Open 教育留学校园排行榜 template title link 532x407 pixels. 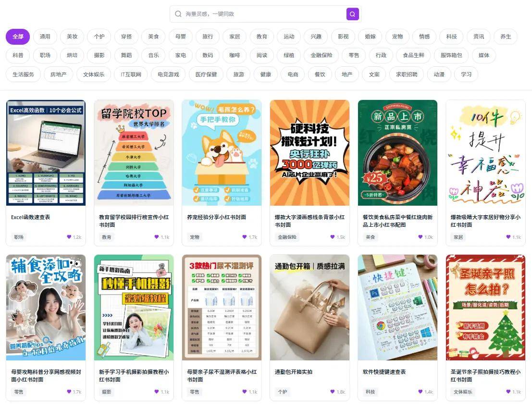pyautogui.click(x=134, y=221)
